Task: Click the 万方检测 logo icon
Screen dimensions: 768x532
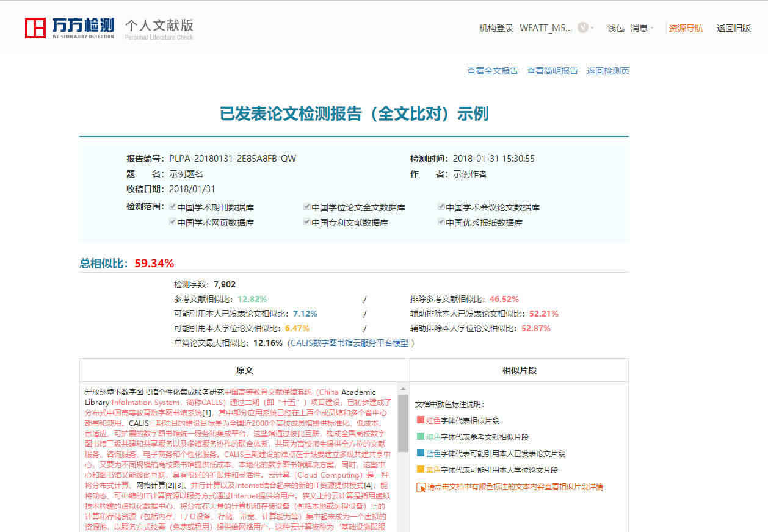Action: pyautogui.click(x=35, y=28)
